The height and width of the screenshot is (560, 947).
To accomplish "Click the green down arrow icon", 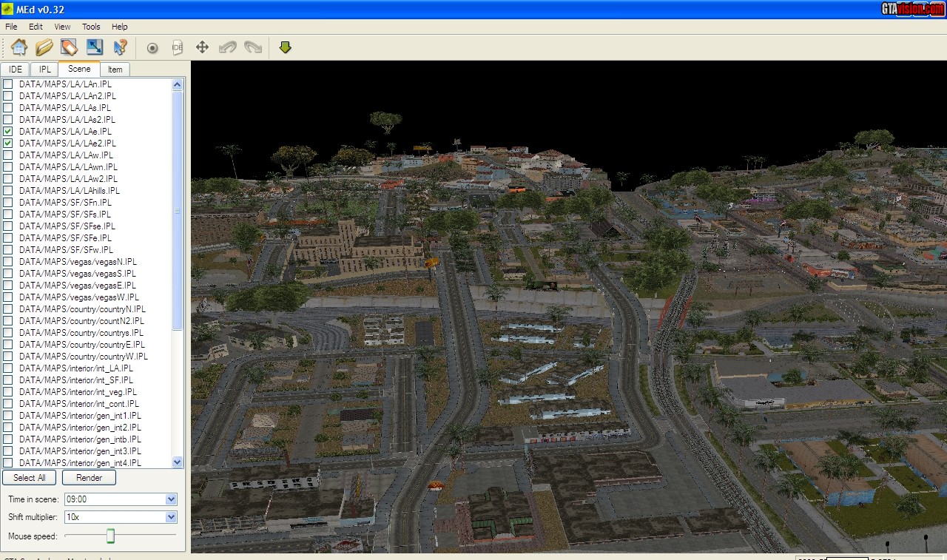I will [286, 47].
